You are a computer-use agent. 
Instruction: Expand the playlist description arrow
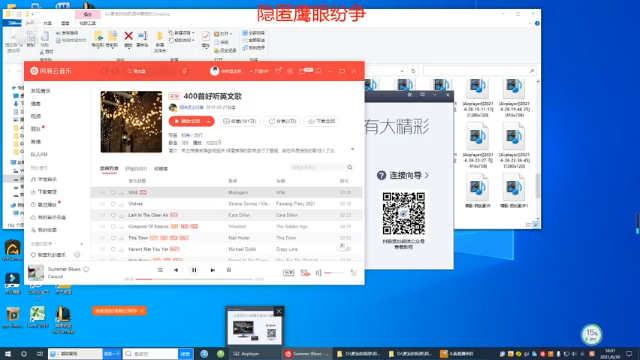[x=352, y=149]
